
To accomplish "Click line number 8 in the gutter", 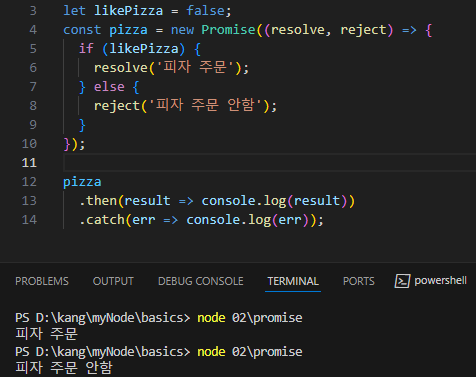I will pyautogui.click(x=33, y=106).
